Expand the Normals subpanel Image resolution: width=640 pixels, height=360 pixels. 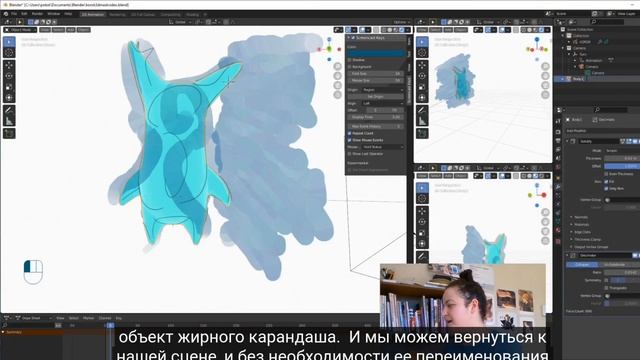tap(581, 217)
